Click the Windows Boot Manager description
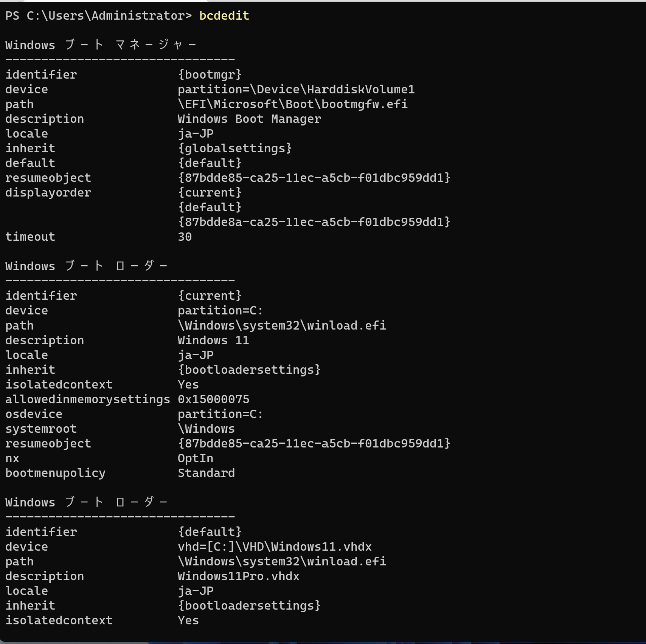 pyautogui.click(x=249, y=119)
